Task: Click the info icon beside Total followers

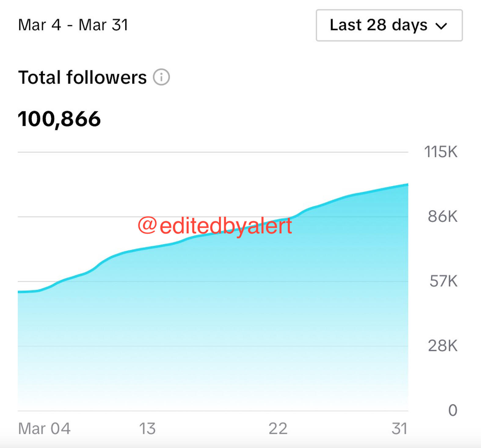Action: pyautogui.click(x=161, y=77)
